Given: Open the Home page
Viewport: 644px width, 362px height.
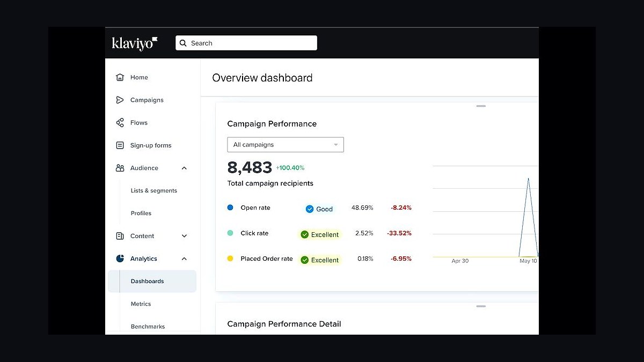Looking at the screenshot, I should tap(139, 77).
